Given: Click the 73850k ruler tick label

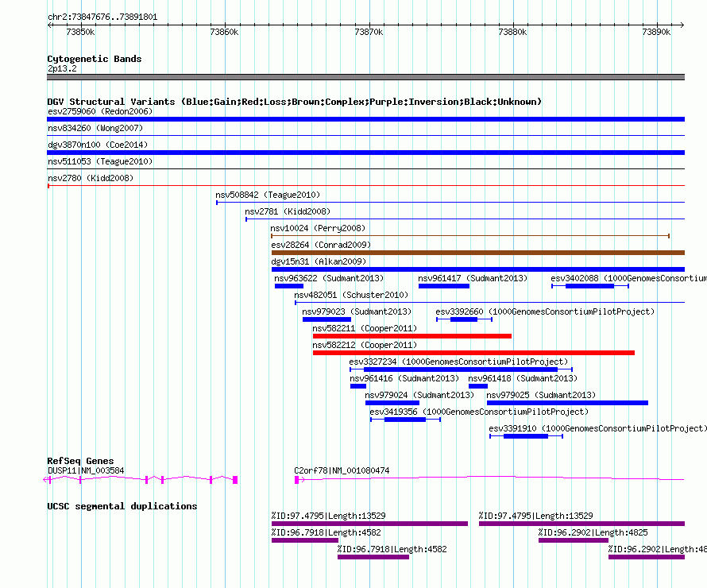Looking at the screenshot, I should click(x=80, y=32).
